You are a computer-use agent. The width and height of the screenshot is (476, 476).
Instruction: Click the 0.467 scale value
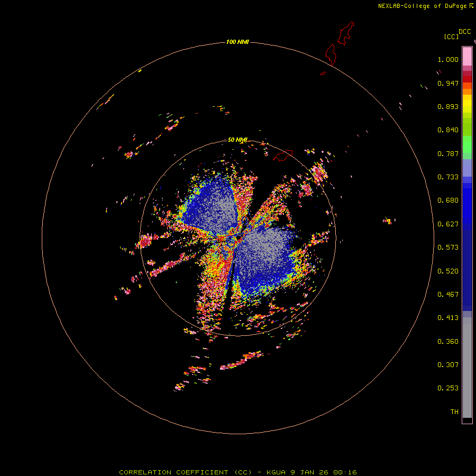tap(448, 295)
